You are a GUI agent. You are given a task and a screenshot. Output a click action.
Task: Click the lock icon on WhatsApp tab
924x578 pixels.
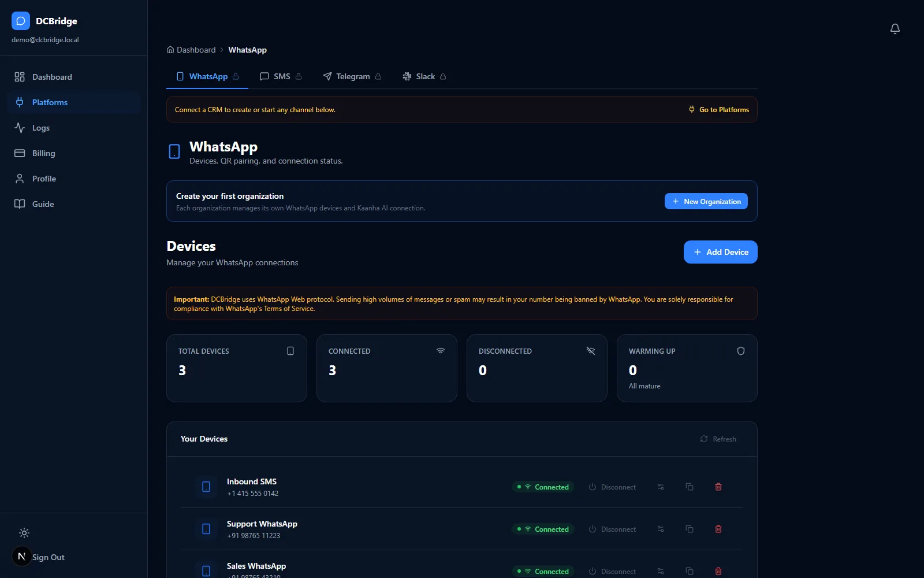tap(236, 76)
